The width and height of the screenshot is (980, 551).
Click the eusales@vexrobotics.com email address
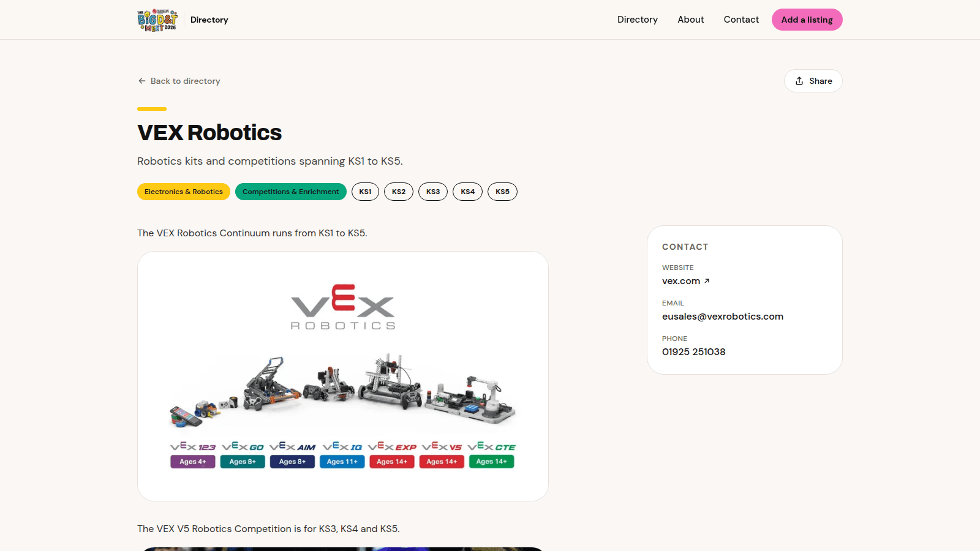[723, 317]
